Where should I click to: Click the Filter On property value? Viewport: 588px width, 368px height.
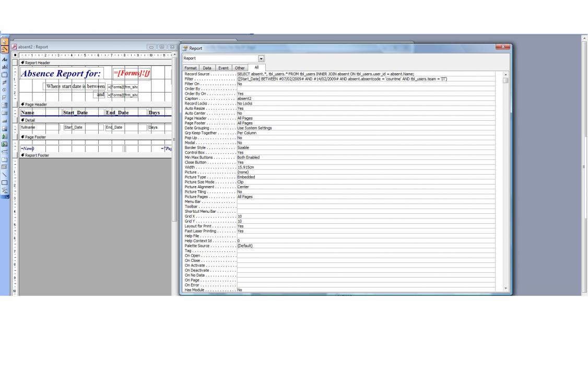[x=366, y=84]
